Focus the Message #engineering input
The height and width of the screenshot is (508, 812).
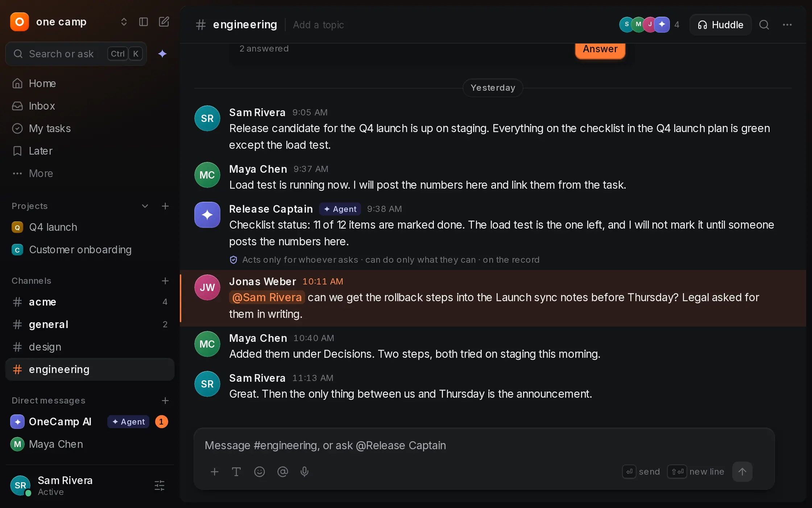484,445
